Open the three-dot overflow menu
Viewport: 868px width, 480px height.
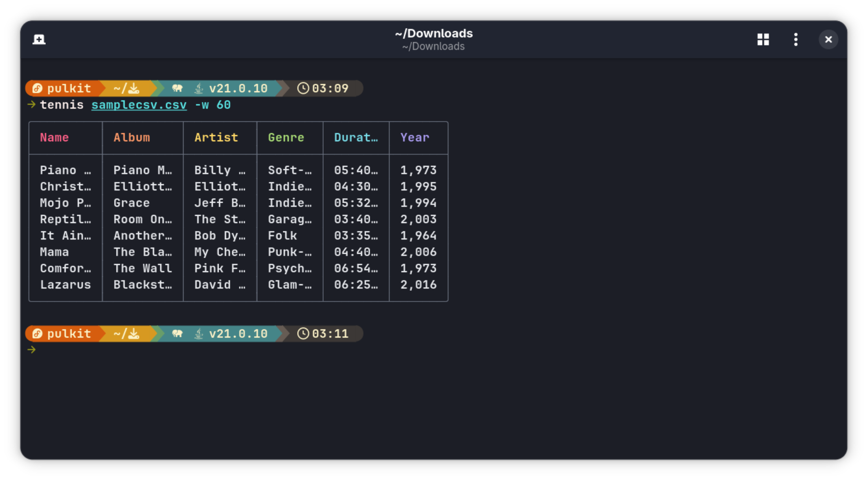pyautogui.click(x=796, y=39)
